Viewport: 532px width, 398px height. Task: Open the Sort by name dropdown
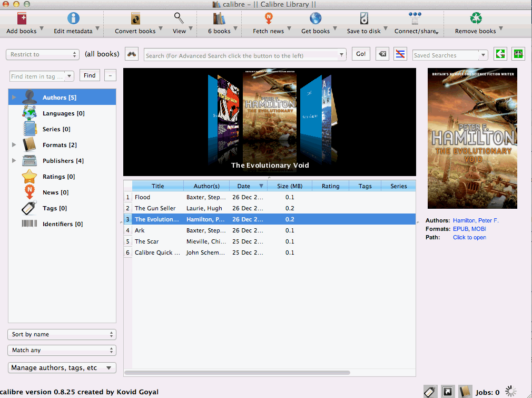(62, 334)
